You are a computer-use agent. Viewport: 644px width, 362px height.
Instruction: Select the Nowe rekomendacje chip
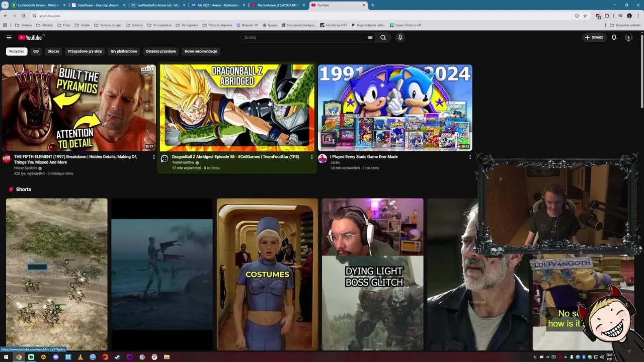click(x=201, y=51)
